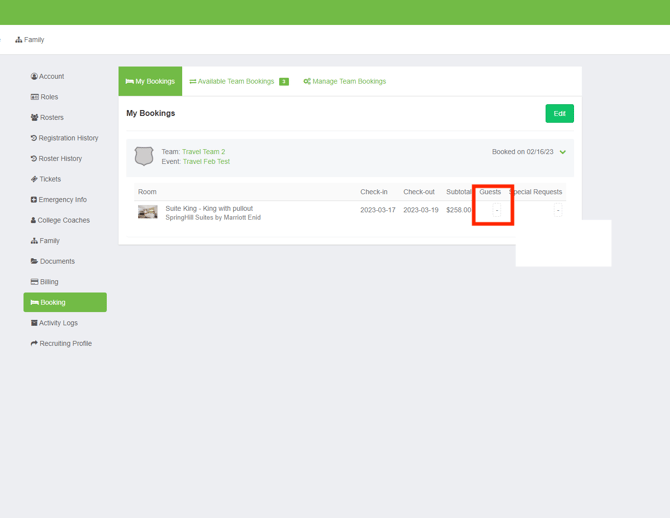The width and height of the screenshot is (670, 518).
Task: Open the Billing page
Action: [x=45, y=282]
